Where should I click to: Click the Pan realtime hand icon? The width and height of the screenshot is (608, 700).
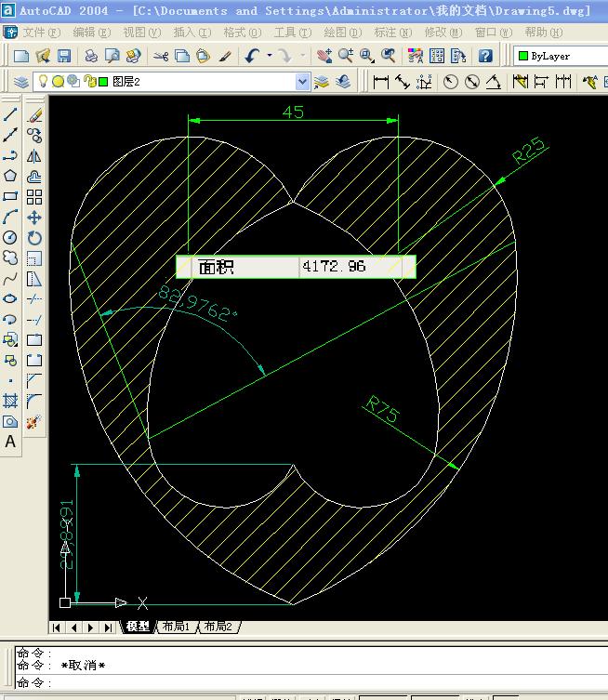tap(324, 56)
